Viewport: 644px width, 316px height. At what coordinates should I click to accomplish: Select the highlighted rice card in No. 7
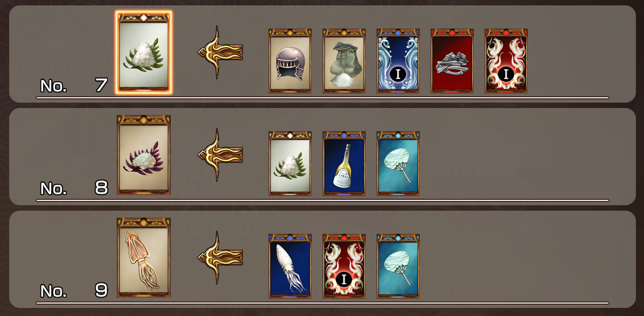[144, 52]
